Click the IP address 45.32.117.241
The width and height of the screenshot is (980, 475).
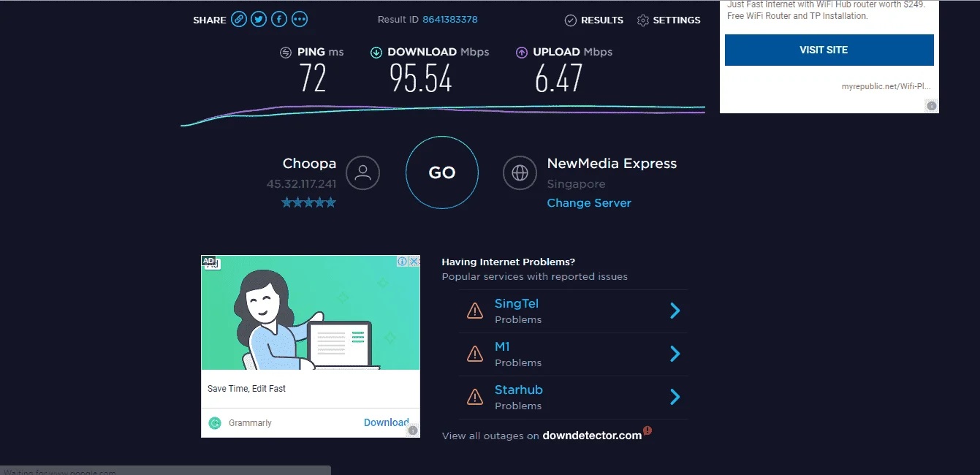pos(302,184)
